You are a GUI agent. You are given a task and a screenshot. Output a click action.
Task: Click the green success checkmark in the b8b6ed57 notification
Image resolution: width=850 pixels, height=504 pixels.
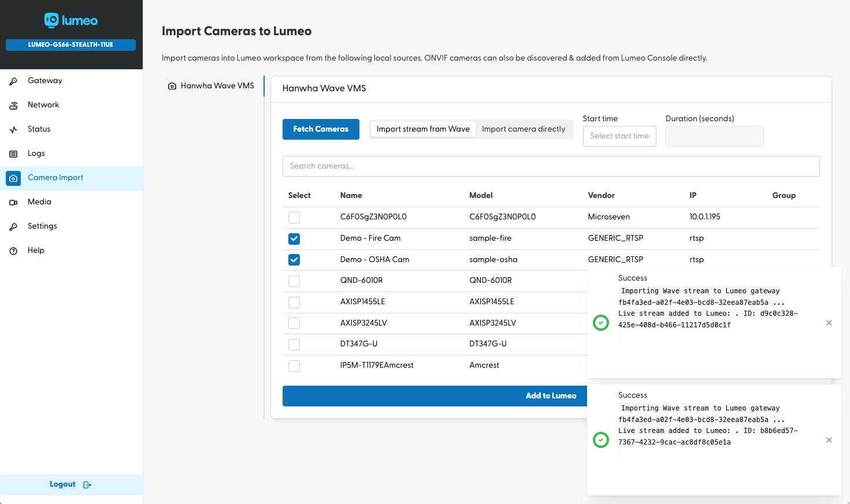click(601, 440)
